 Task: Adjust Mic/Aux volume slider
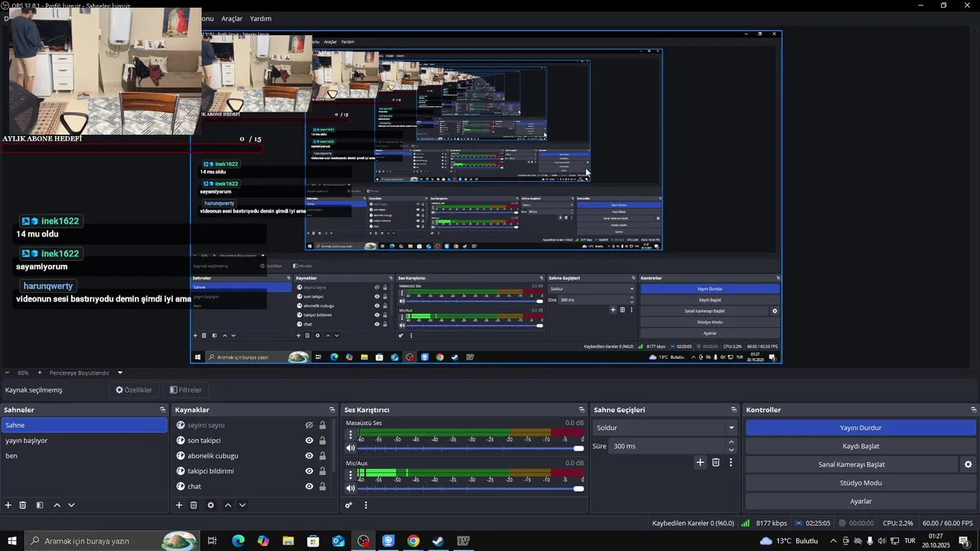[x=471, y=488]
